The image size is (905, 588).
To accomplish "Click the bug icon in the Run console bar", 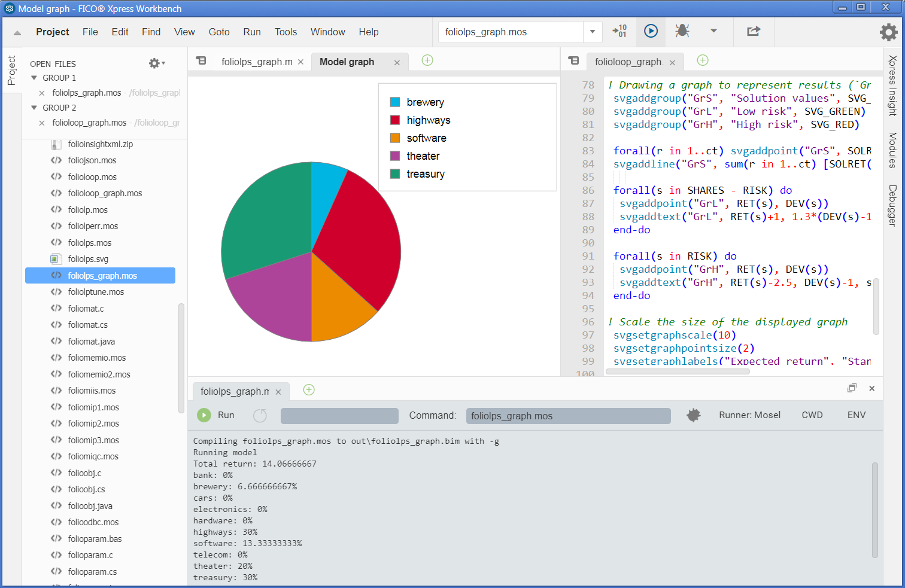I will click(x=694, y=415).
